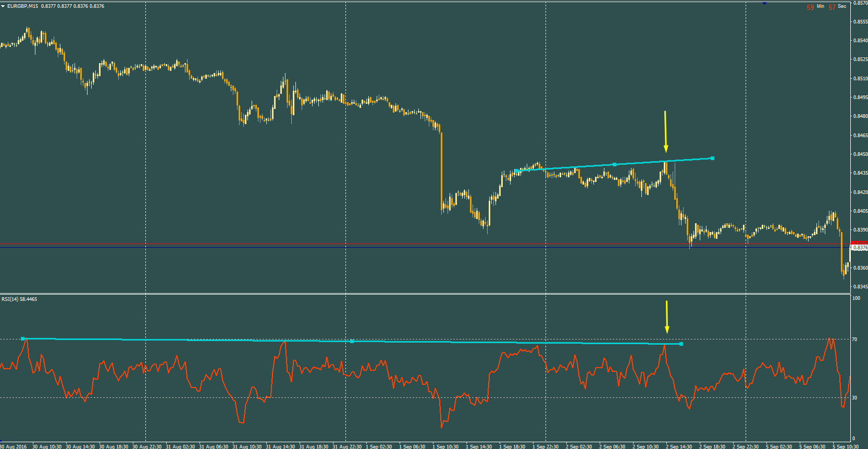Click the 0.8435 price axis label
The image size is (868, 449).
click(x=860, y=173)
